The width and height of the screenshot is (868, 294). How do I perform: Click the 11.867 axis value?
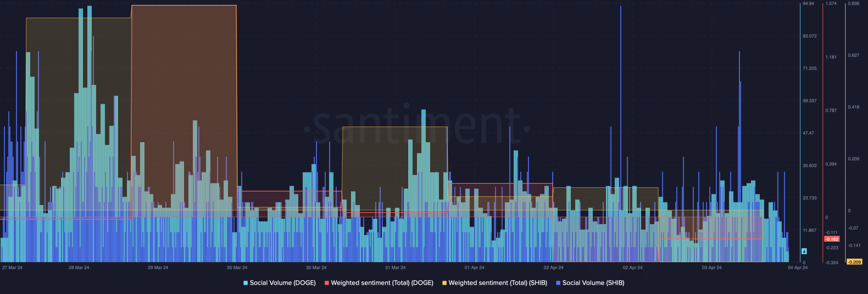[810, 230]
